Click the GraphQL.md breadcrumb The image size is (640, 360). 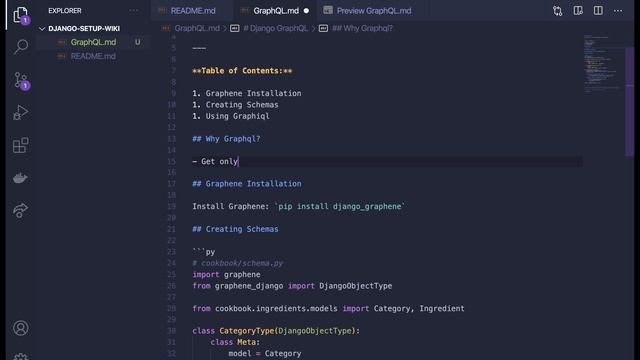197,28
